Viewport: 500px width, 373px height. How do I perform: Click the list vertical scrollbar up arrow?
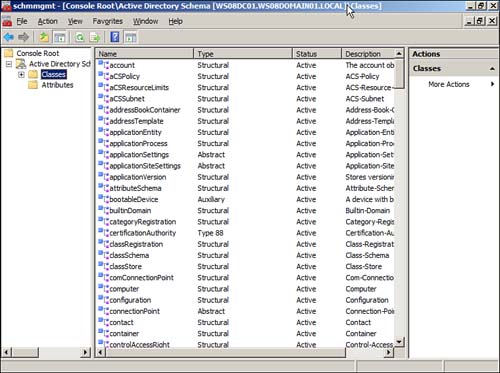pyautogui.click(x=399, y=53)
